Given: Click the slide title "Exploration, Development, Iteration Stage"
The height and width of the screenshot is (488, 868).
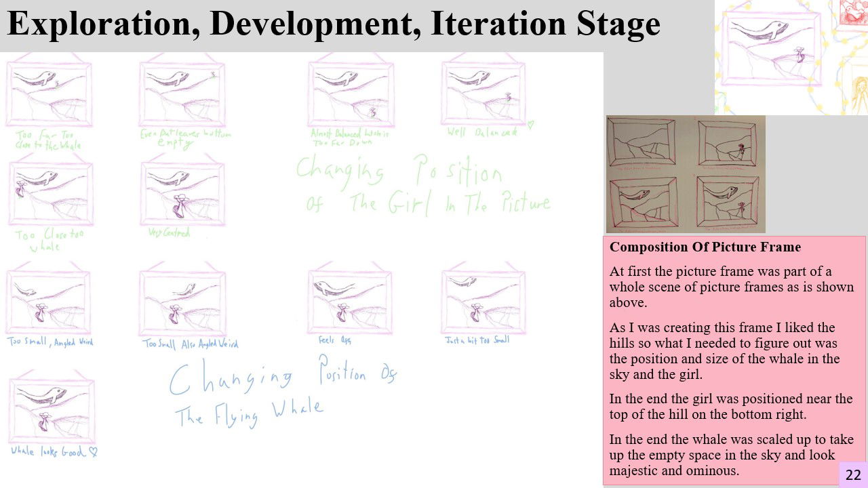Looking at the screenshot, I should click(333, 24).
